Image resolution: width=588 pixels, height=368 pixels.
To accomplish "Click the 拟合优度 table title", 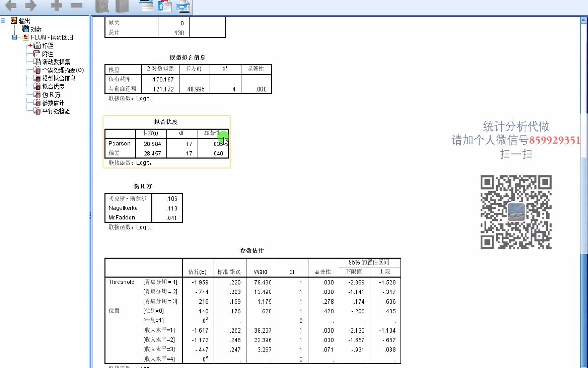I will [166, 122].
